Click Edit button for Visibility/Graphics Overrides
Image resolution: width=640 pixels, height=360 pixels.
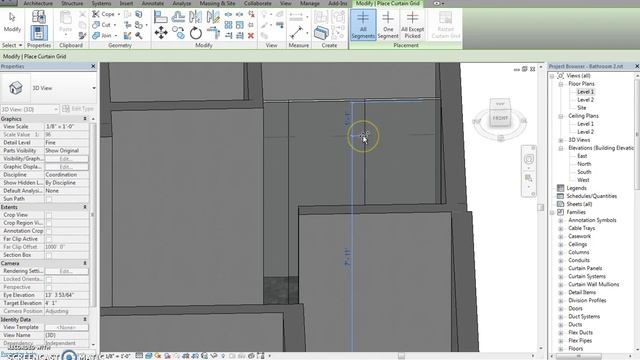tap(66, 159)
